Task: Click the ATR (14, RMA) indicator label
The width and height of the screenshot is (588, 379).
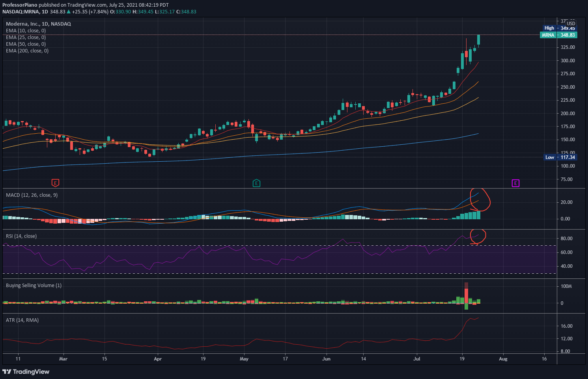Action: (x=22, y=320)
